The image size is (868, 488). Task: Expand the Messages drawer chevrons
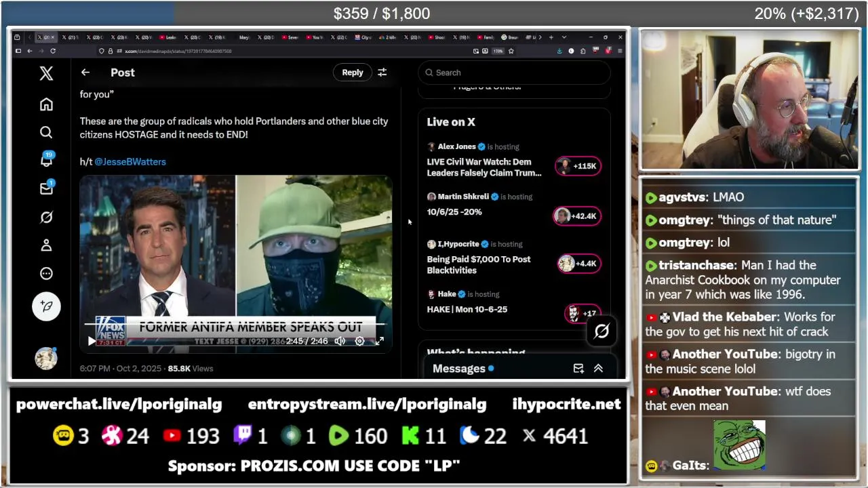pos(598,369)
